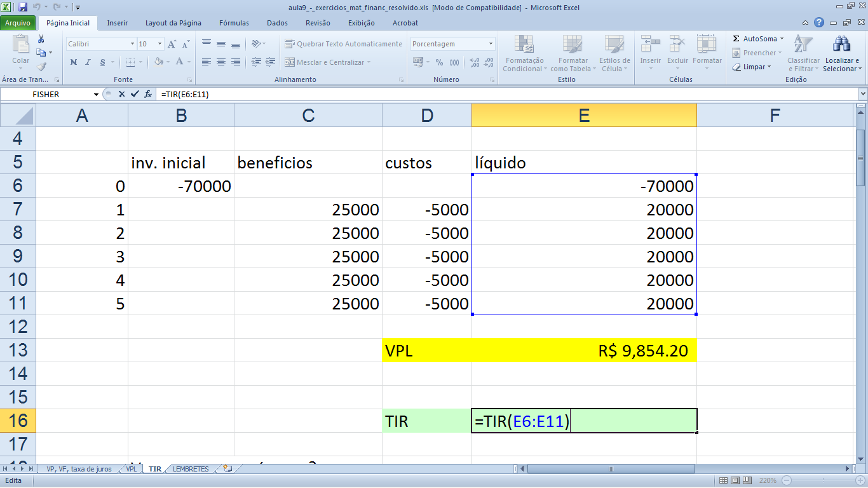Select the Format Painter brush icon

click(x=41, y=66)
